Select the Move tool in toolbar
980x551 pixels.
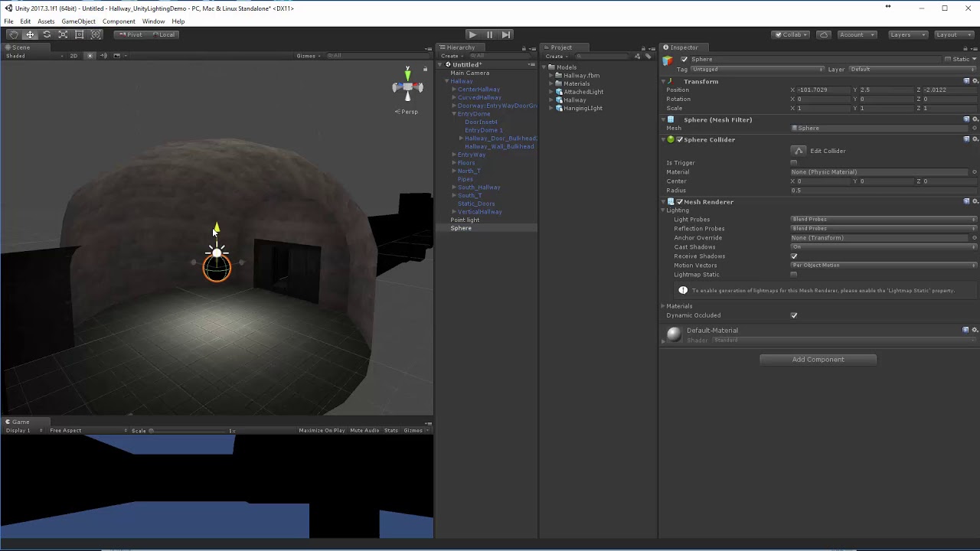tap(30, 34)
